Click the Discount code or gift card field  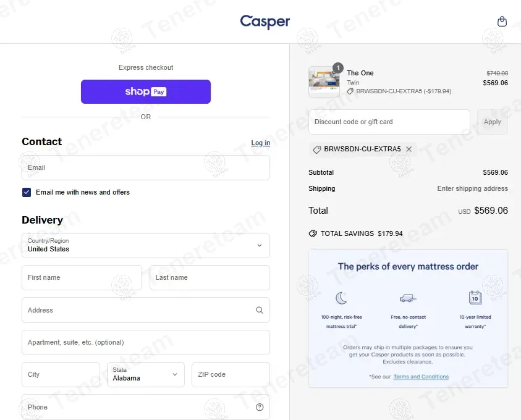(x=389, y=122)
